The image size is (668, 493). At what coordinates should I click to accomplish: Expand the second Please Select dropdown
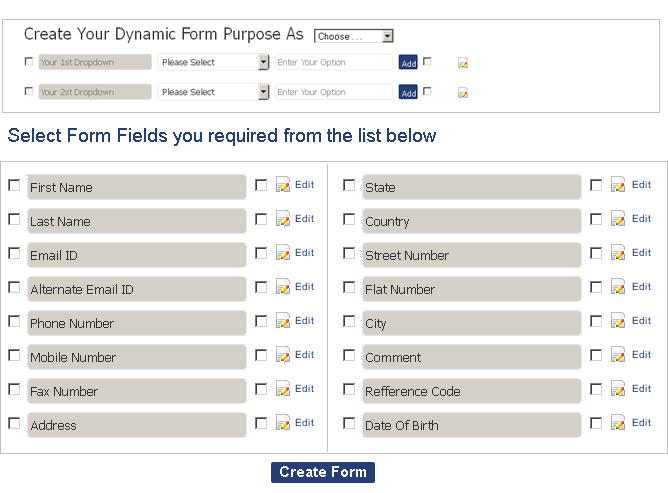(x=213, y=92)
